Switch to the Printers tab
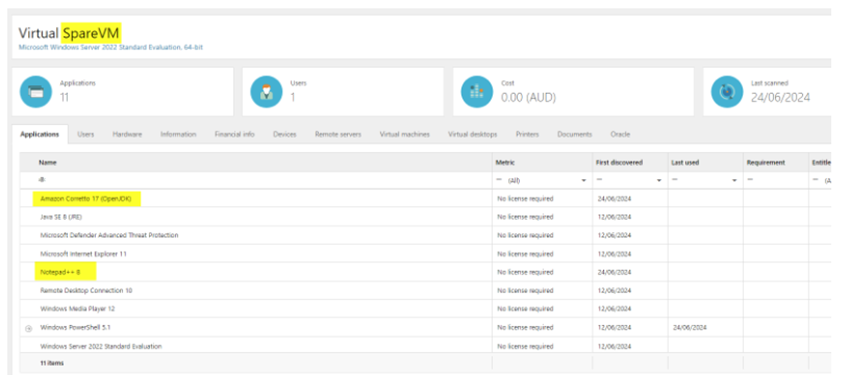Image resolution: width=850 pixels, height=375 pixels. pos(527,134)
